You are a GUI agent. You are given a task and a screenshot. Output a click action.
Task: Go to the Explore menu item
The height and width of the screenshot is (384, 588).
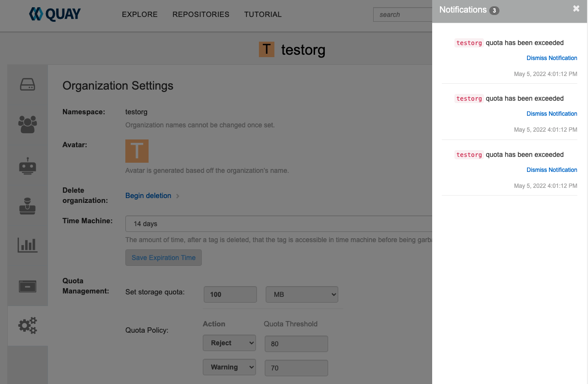click(x=139, y=15)
